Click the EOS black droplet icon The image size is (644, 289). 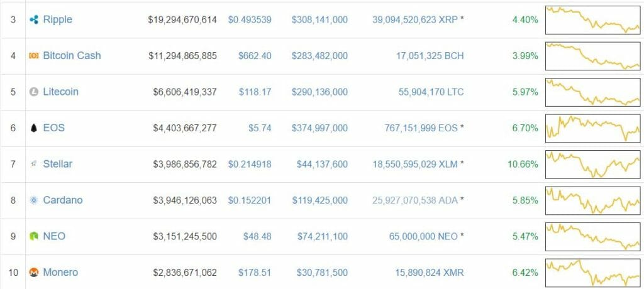click(34, 128)
